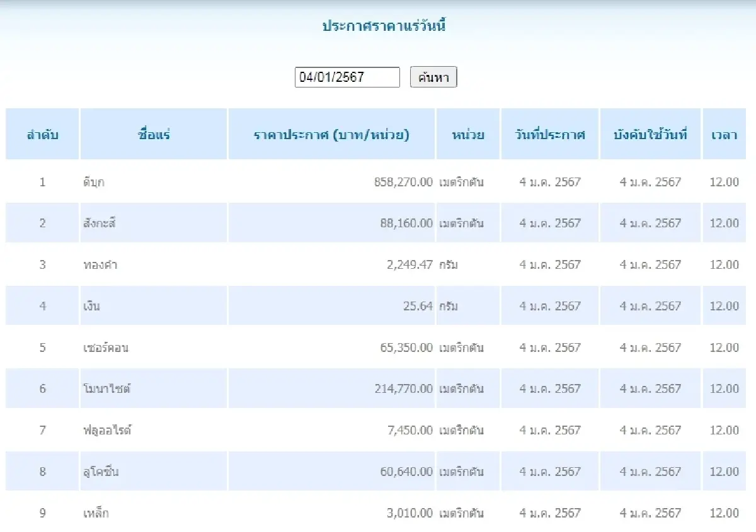Image resolution: width=756 pixels, height=532 pixels.
Task: Click mineral name ทองคำ
Action: click(x=100, y=264)
